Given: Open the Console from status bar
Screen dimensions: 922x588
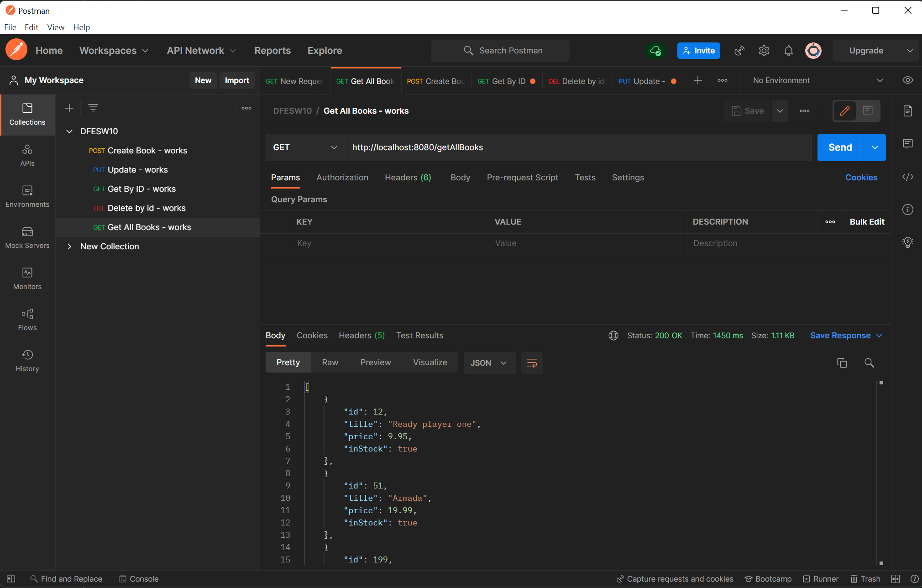Looking at the screenshot, I should click(x=139, y=579).
